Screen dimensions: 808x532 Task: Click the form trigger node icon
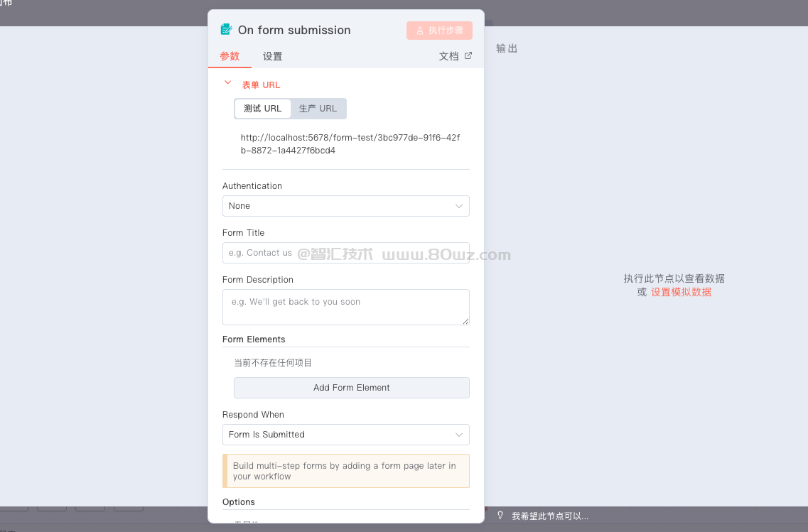tap(227, 30)
